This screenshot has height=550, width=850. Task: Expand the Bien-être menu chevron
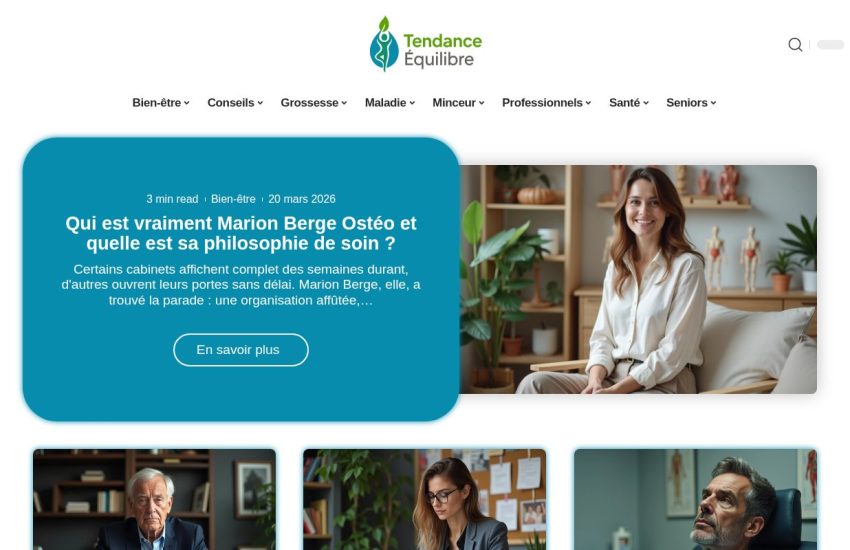point(186,103)
